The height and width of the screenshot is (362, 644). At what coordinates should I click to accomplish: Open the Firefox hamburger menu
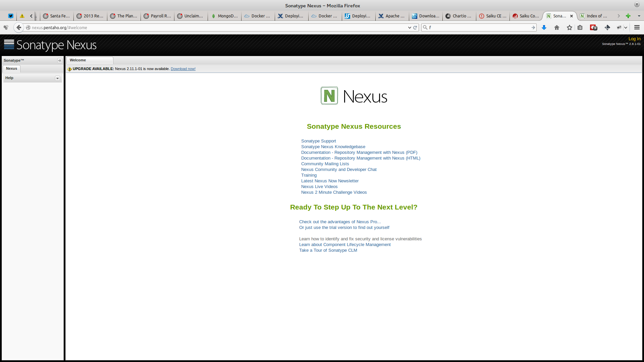pos(637,27)
